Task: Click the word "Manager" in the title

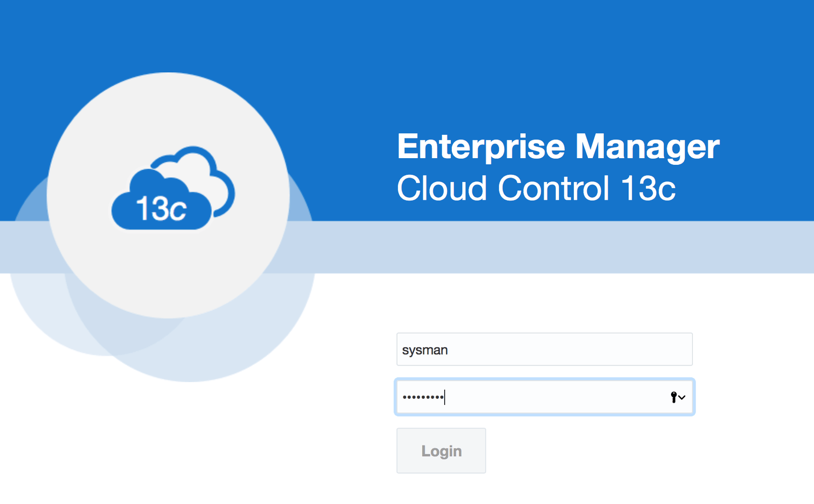Action: (647, 146)
